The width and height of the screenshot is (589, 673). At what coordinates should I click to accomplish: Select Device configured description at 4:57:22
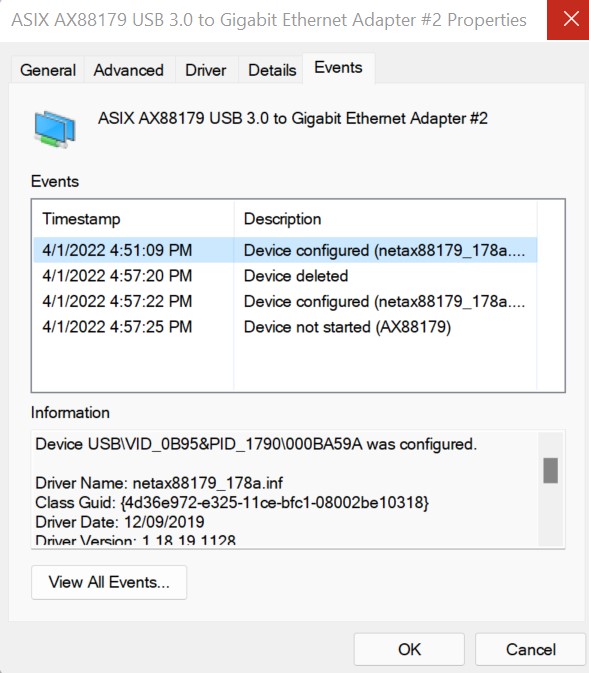[x=384, y=301]
